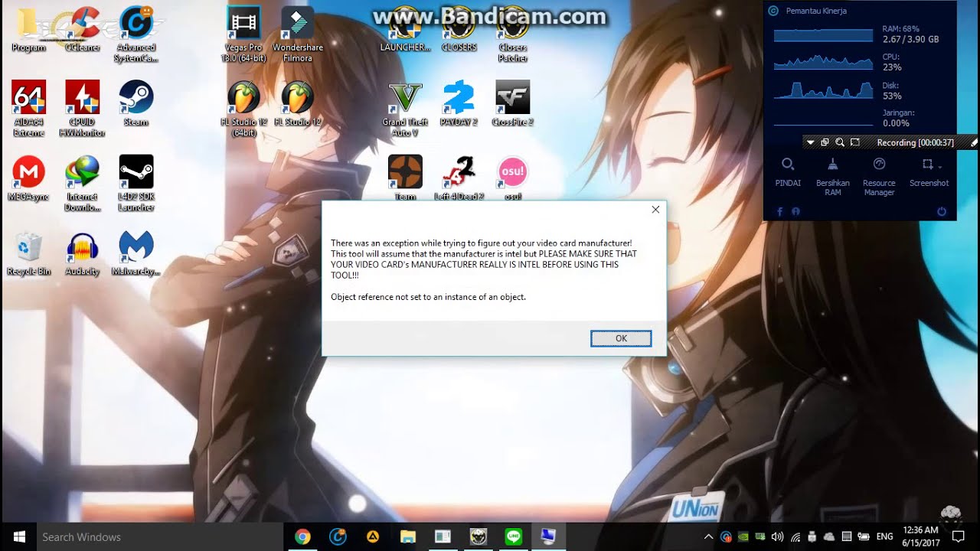Open Wondershare Filmora shortcut
Viewport: 980px width, 551px height.
298,34
